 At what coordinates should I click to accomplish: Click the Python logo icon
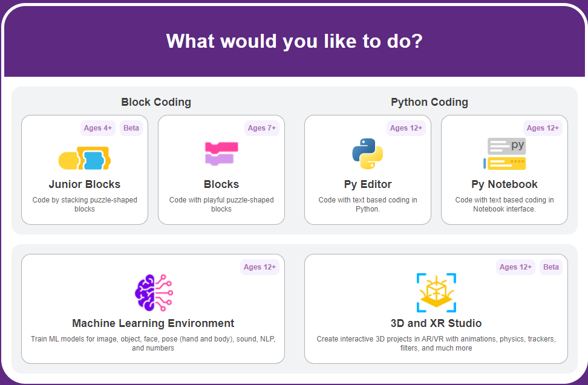368,154
